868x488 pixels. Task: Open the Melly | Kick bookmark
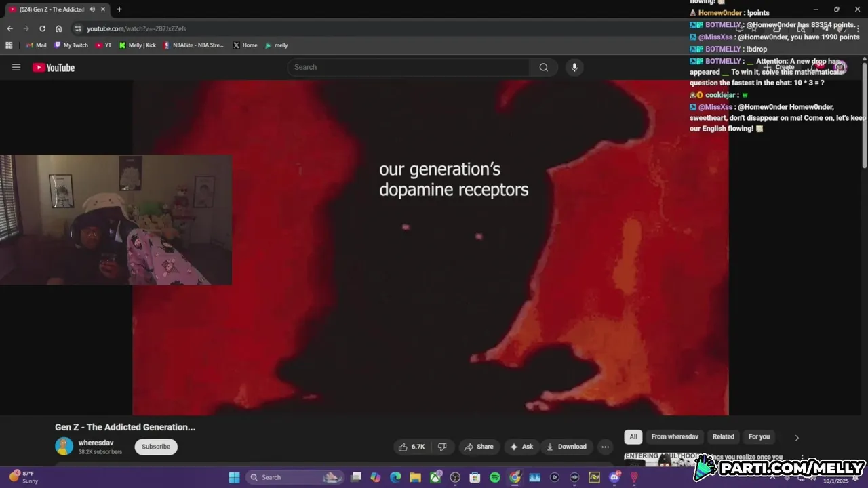pos(138,45)
